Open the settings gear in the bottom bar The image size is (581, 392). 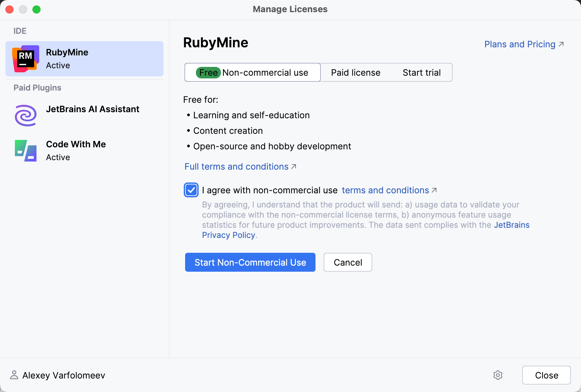pos(498,375)
